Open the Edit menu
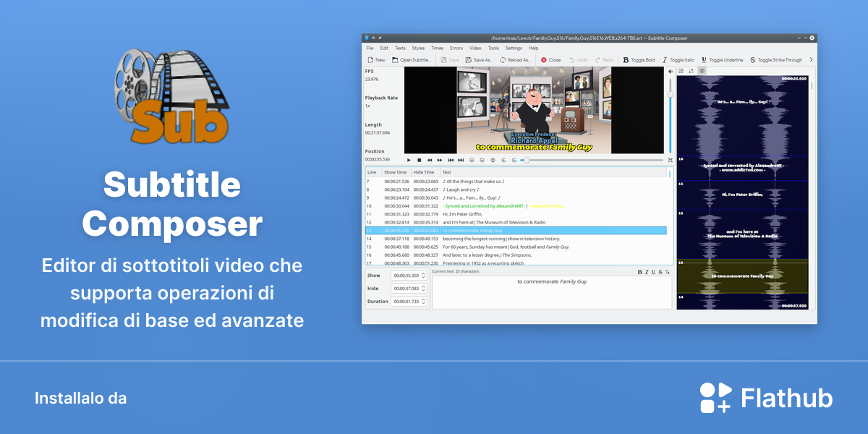 [x=384, y=48]
